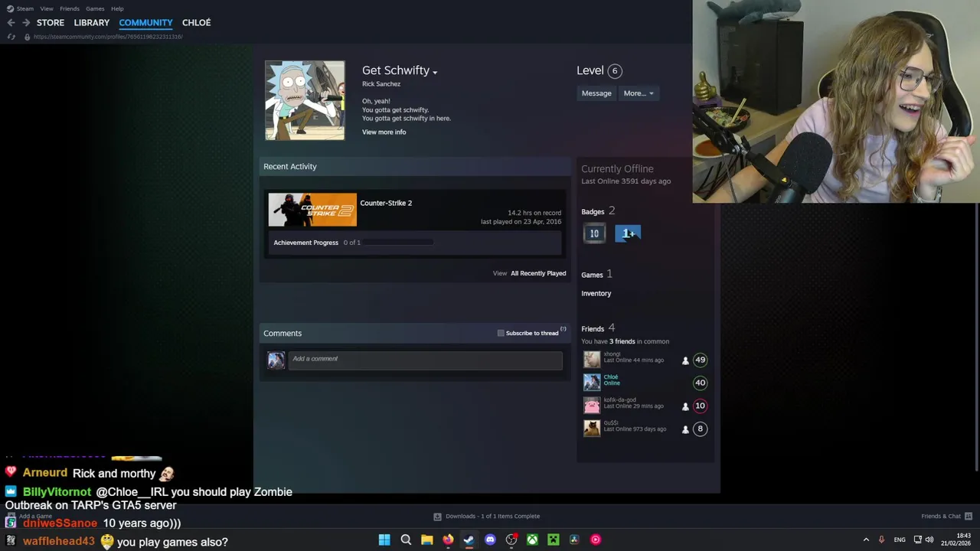
Task: Click Chloé's level 40 circle
Action: pos(700,383)
